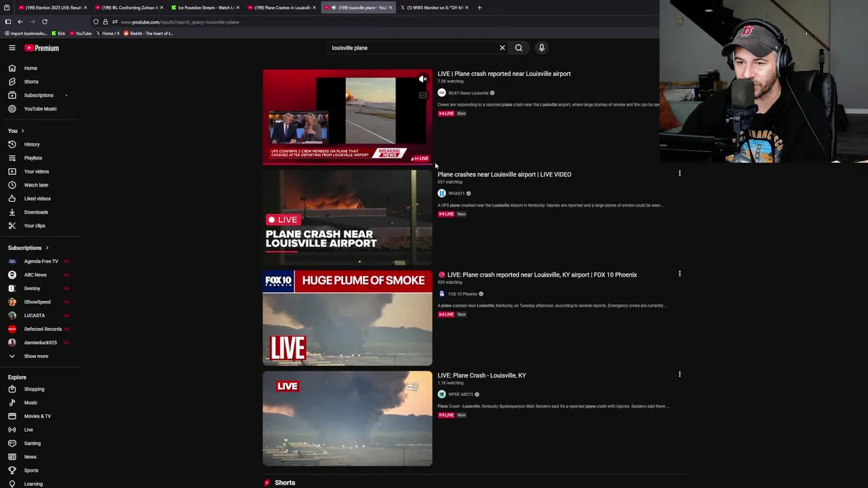
Task: Open the YouTube hamburger guide menu
Action: (12, 48)
